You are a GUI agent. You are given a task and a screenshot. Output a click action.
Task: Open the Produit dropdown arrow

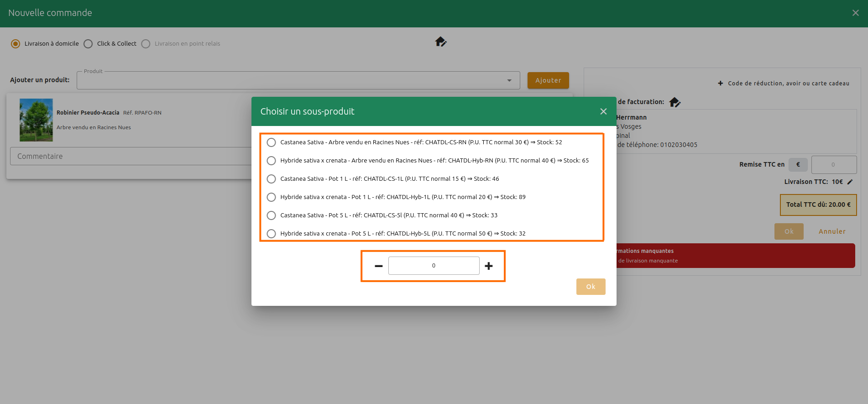[x=509, y=80]
